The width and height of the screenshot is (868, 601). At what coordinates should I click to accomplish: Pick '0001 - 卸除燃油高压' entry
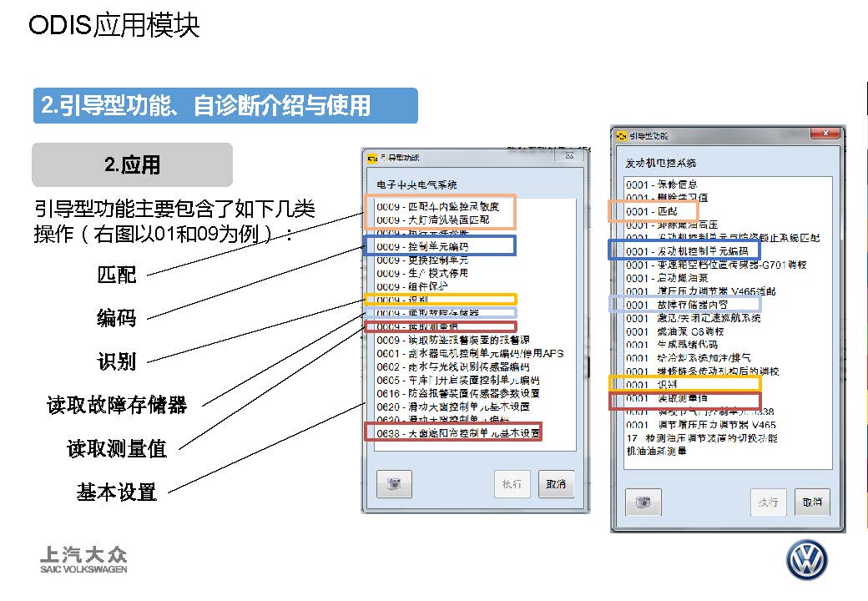(672, 225)
